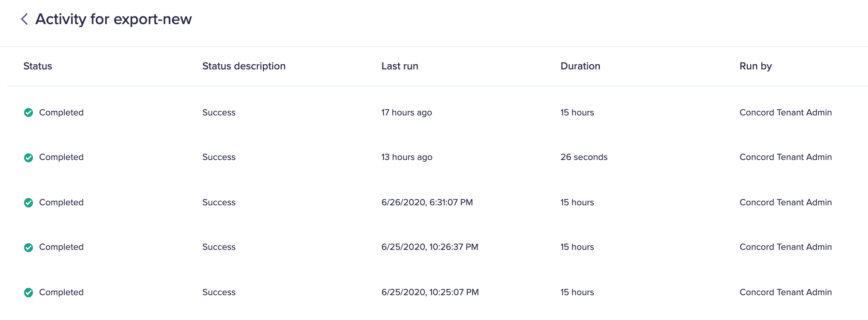Select the 26 seconds duration entry
This screenshot has width=868, height=320.
[584, 157]
